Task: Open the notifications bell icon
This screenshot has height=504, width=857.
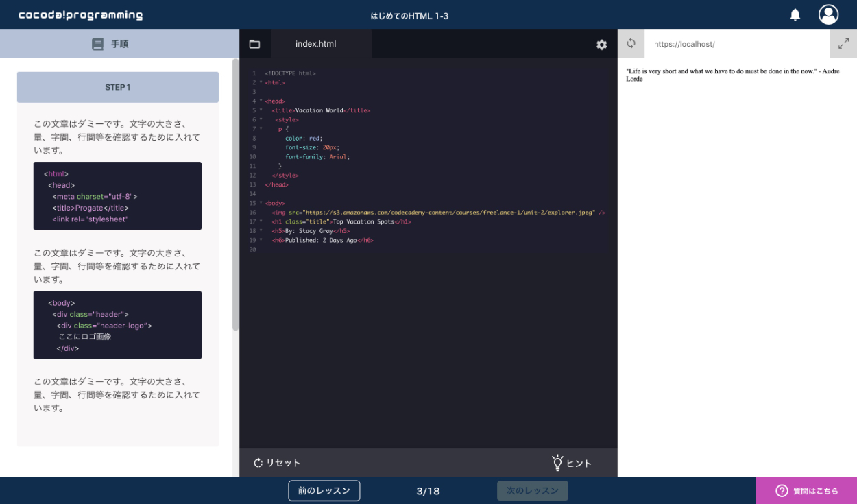Action: [x=795, y=14]
